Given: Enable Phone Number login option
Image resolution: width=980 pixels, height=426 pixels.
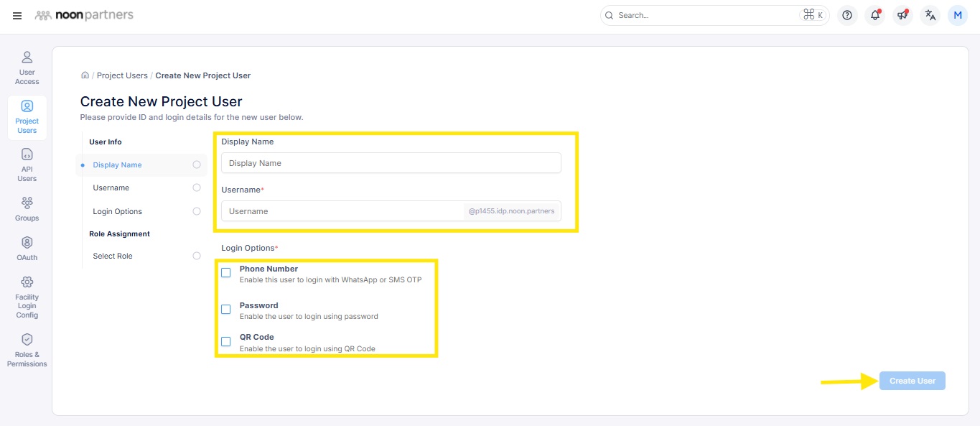Looking at the screenshot, I should point(226,273).
